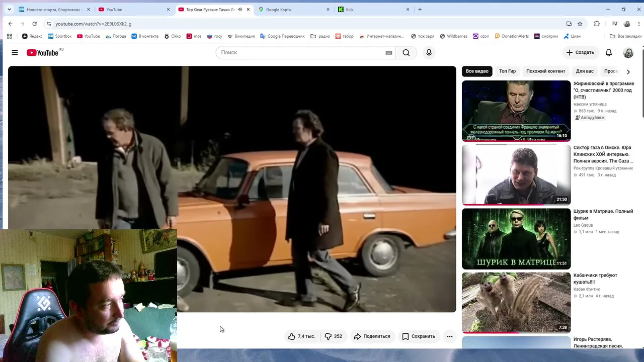Open the install/cast icon in address bar
644x362 pixels.
(x=569, y=24)
